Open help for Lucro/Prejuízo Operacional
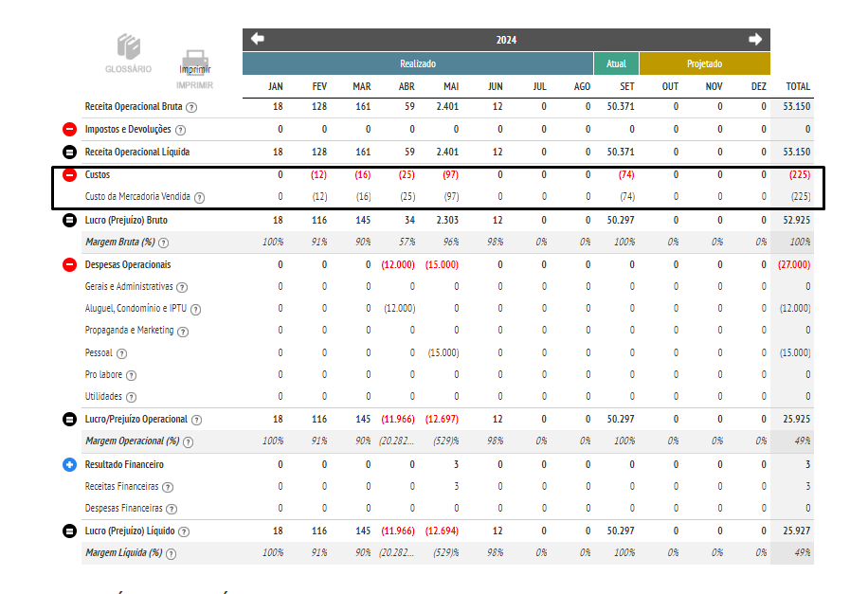 click(x=196, y=421)
